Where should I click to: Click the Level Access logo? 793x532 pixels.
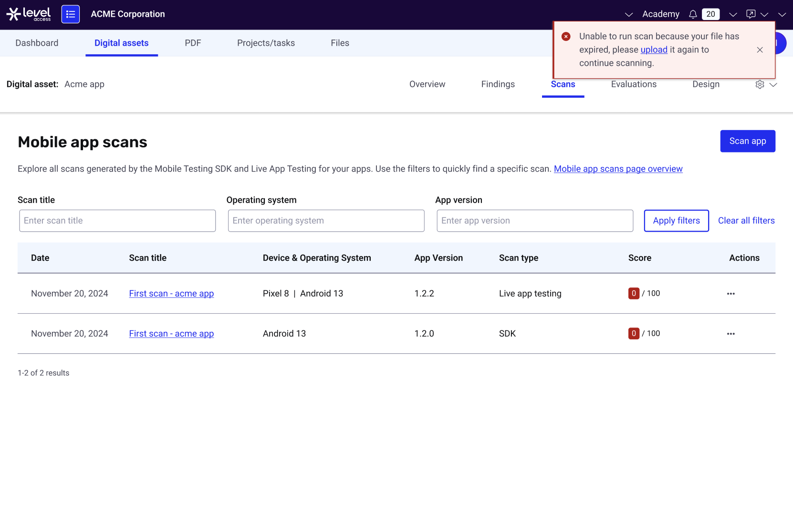click(29, 14)
